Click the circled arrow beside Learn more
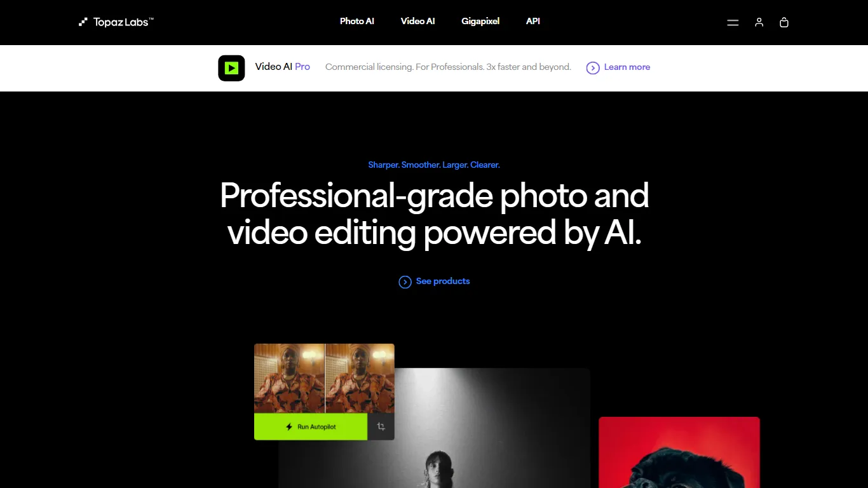The image size is (868, 488). tap(593, 68)
